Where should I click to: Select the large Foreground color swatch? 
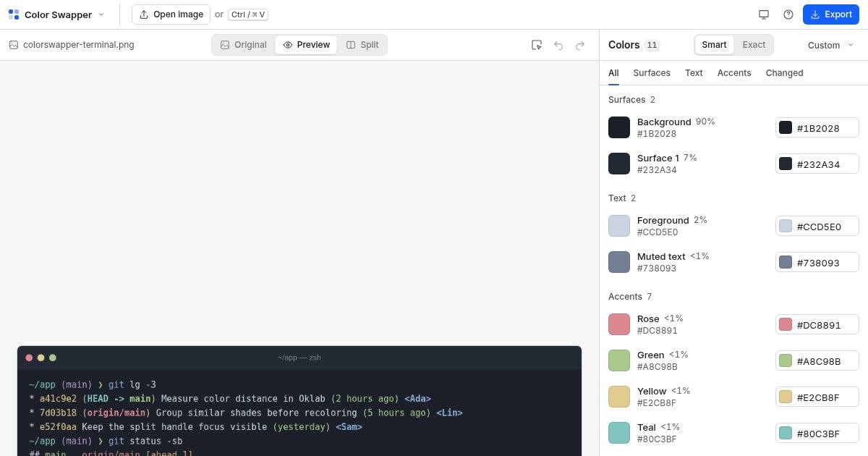[x=619, y=226]
